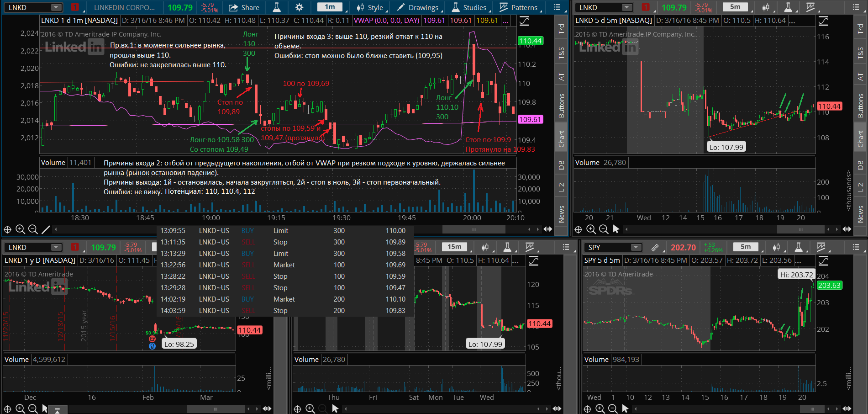The image size is (868, 414).
Task: Click the 110.44 price bubble on top-left chart axis
Action: (x=530, y=41)
